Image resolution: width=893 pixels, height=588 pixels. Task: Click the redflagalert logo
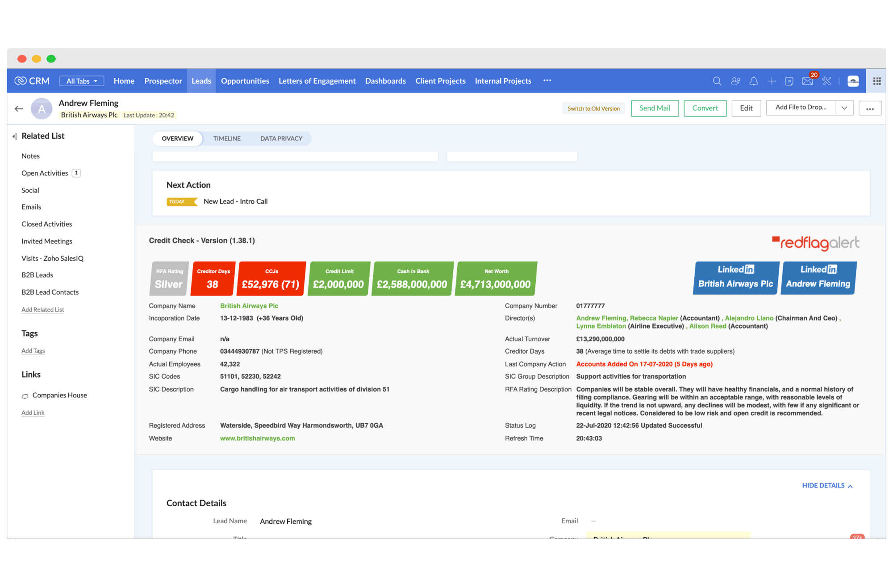(x=815, y=243)
